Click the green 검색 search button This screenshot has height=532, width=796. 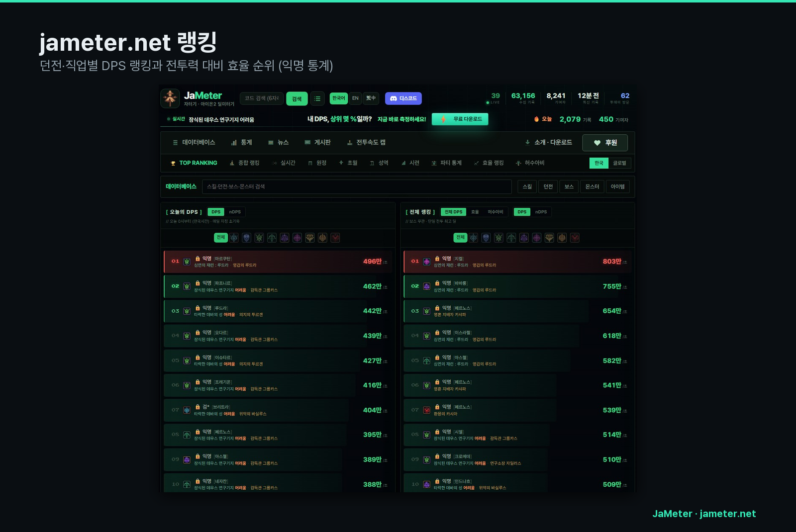point(297,98)
